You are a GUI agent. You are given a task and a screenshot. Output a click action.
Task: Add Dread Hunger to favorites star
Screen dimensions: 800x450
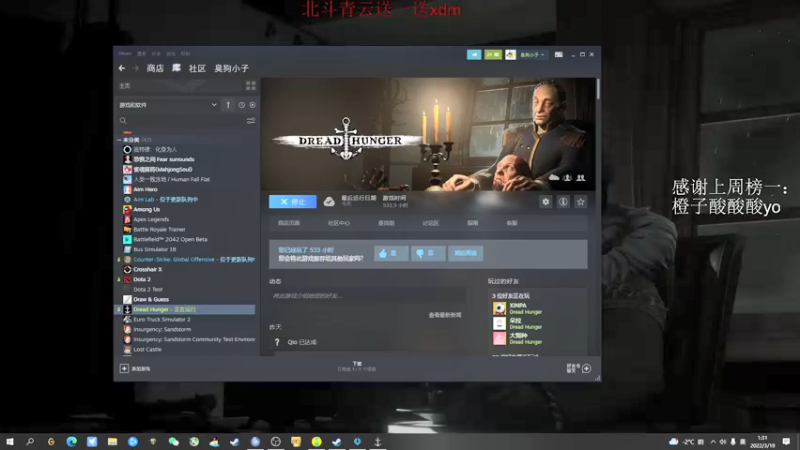581,202
